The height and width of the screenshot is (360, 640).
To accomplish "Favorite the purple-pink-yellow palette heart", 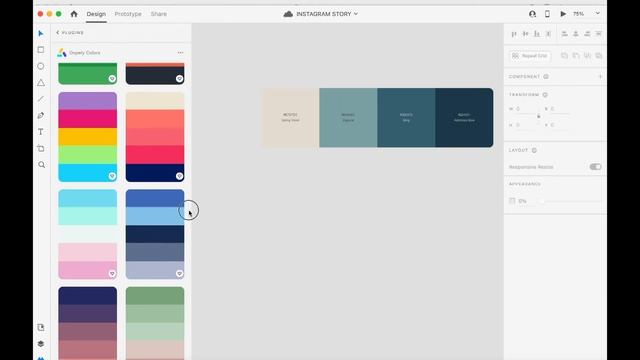I will click(112, 176).
